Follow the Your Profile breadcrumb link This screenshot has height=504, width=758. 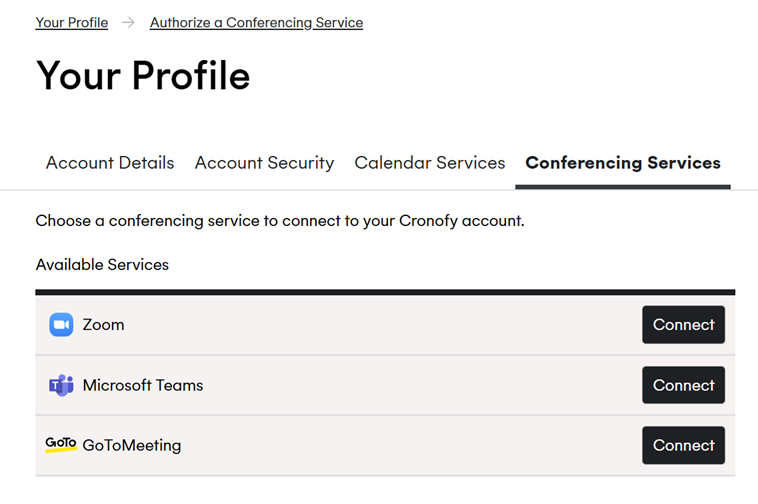tap(72, 23)
